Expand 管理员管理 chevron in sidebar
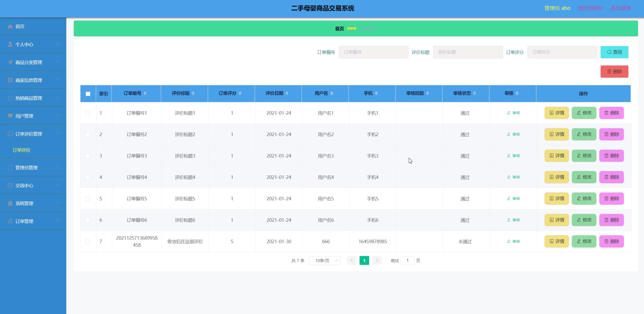 click(58, 167)
